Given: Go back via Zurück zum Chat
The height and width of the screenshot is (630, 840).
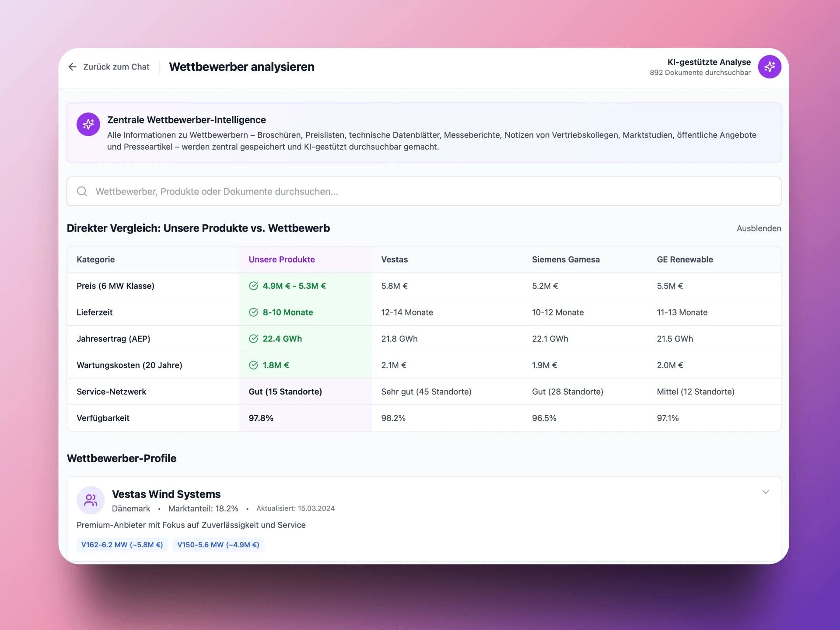Looking at the screenshot, I should pos(116,67).
